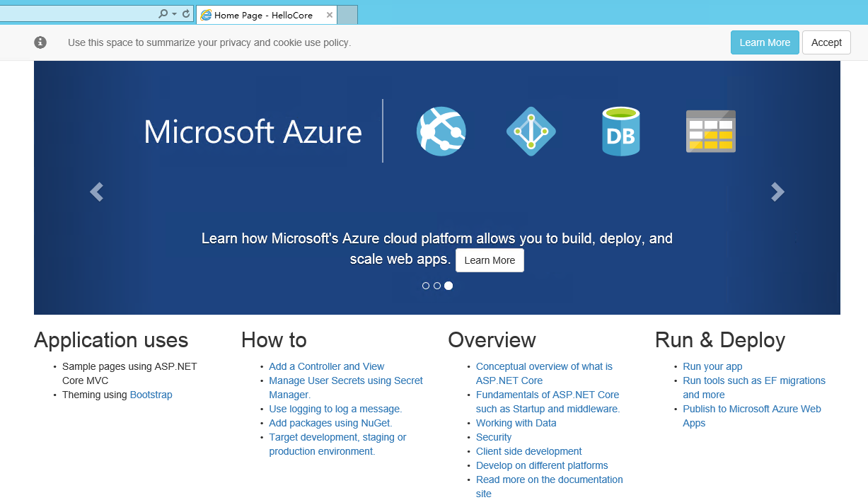This screenshot has width=868, height=500.
Task: Select the third carousel indicator dot
Action: pyautogui.click(x=449, y=286)
